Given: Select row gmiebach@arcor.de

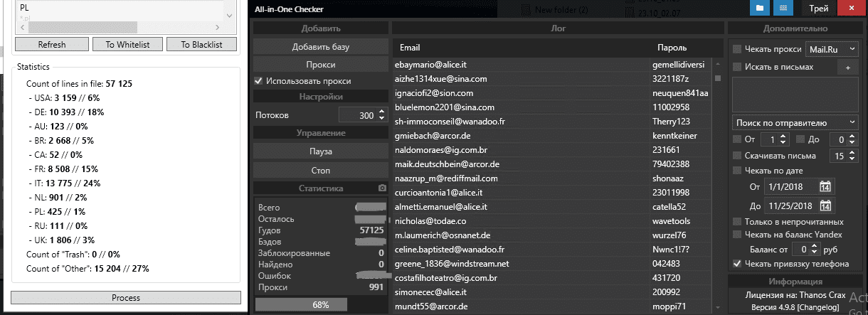Looking at the screenshot, I should click(552, 136).
